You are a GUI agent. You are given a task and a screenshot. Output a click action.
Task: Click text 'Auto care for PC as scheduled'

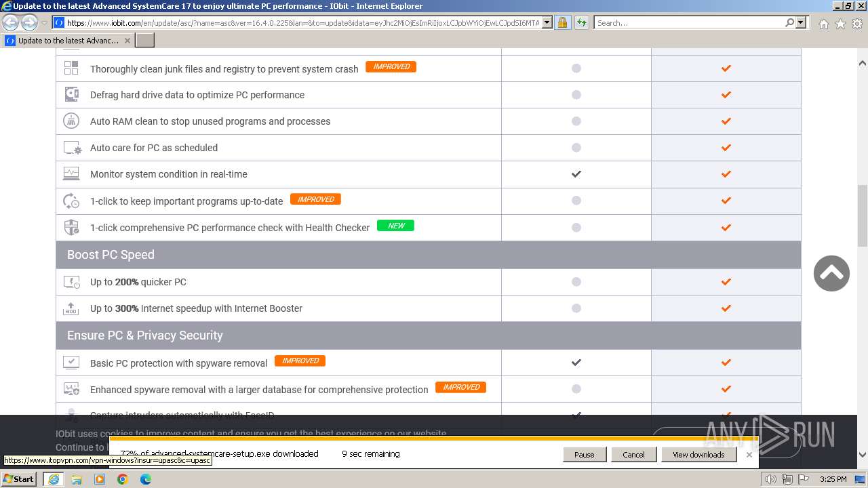(x=154, y=148)
